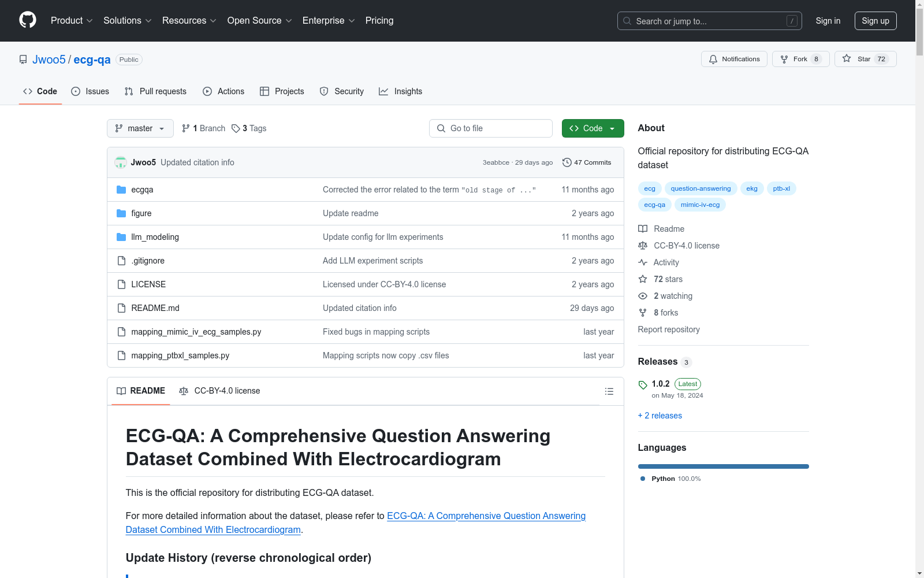The image size is (924, 578).
Task: Click the ecgqa folder icon
Action: tap(121, 190)
